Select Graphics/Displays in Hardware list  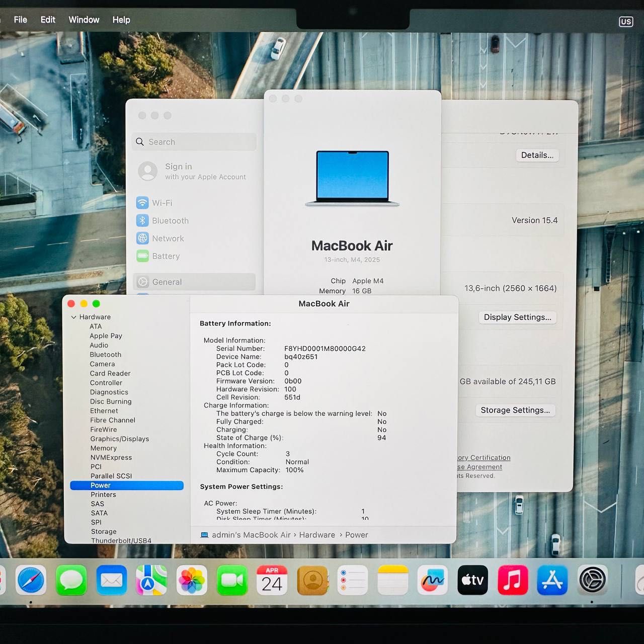click(x=119, y=439)
